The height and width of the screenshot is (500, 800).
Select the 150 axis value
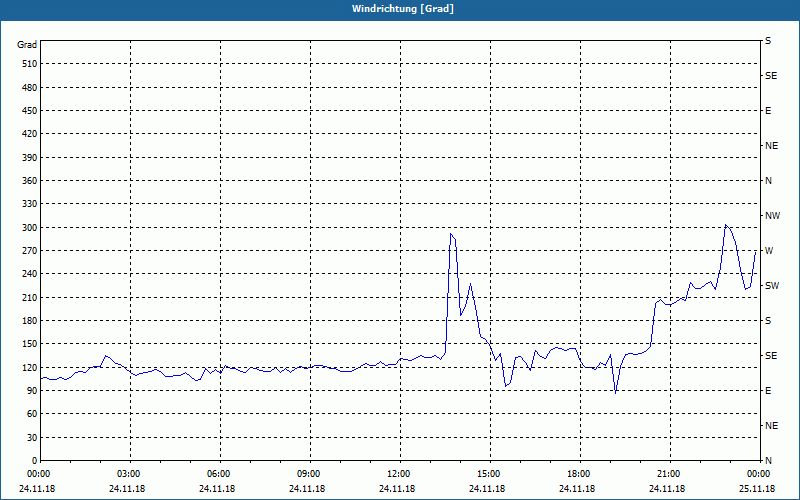30,344
